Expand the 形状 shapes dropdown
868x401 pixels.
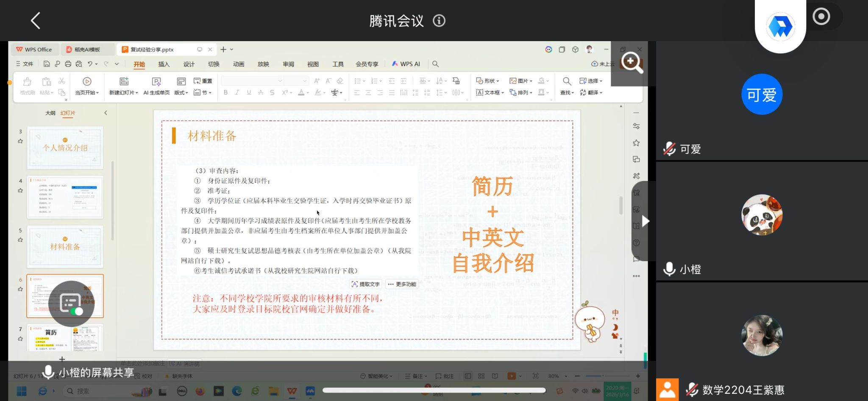[488, 81]
